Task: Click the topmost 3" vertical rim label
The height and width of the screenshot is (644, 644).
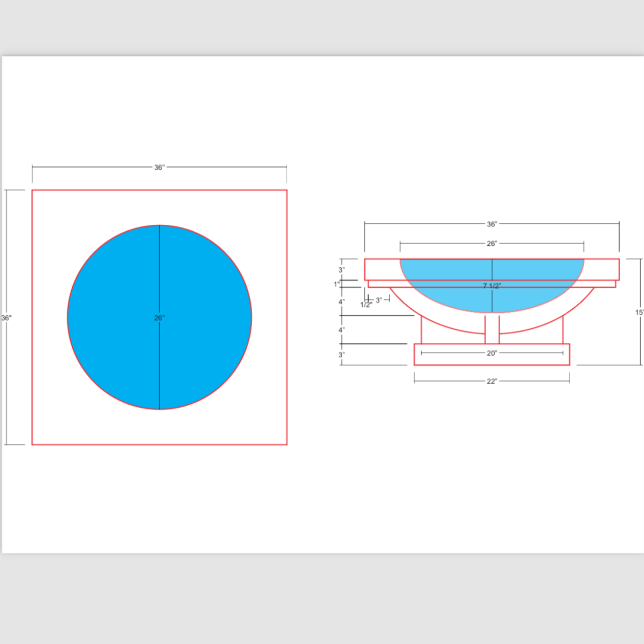Action: pyautogui.click(x=341, y=269)
